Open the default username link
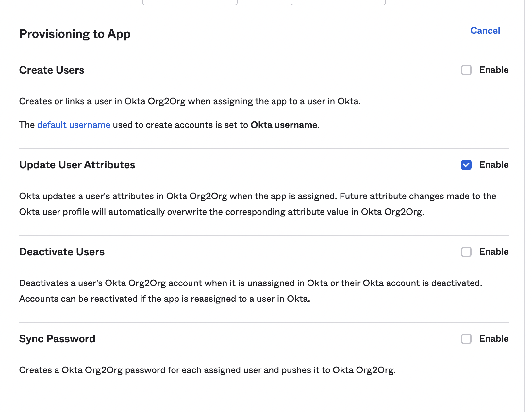Screen dimensions: 532x412 pyautogui.click(x=74, y=125)
